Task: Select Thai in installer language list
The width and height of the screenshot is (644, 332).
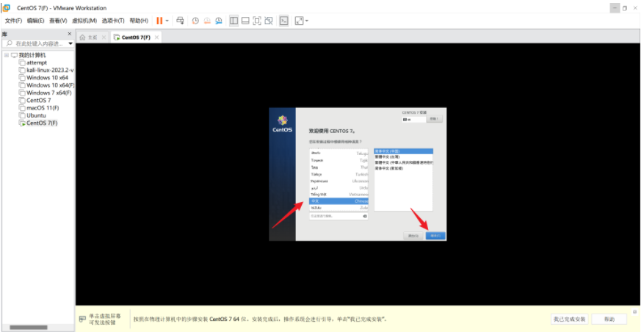Action: pyautogui.click(x=339, y=167)
